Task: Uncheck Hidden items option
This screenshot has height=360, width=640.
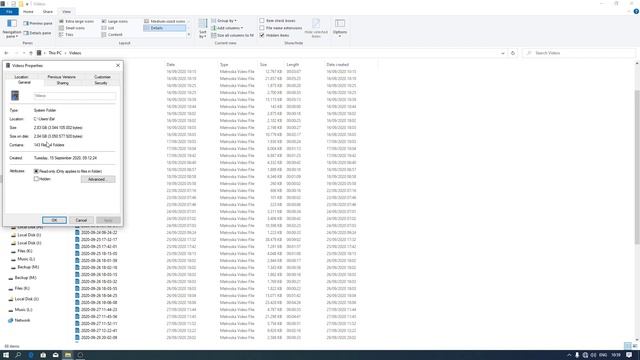Action: (274, 35)
